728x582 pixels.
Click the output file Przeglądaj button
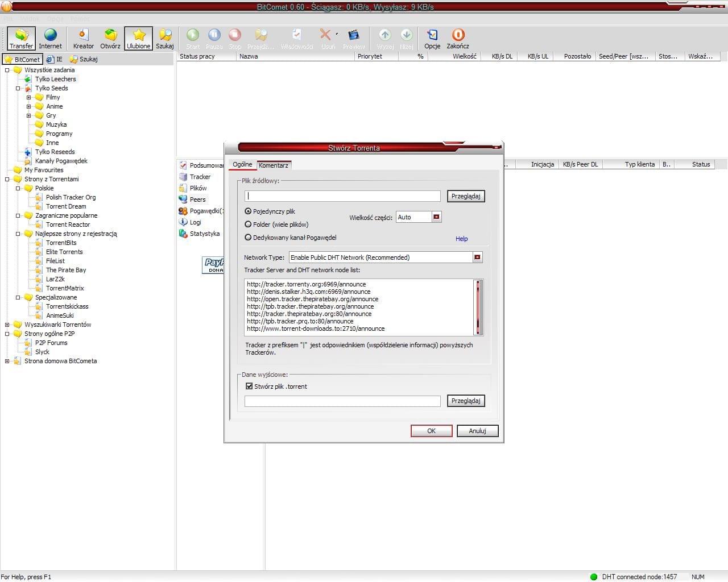pyautogui.click(x=466, y=401)
